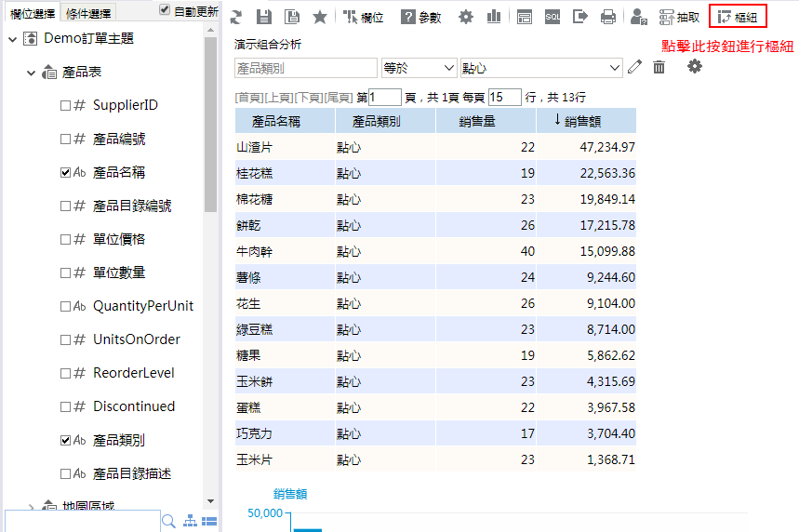Click the refresh icon in the toolbar
The width and height of the screenshot is (799, 532).
[x=236, y=17]
